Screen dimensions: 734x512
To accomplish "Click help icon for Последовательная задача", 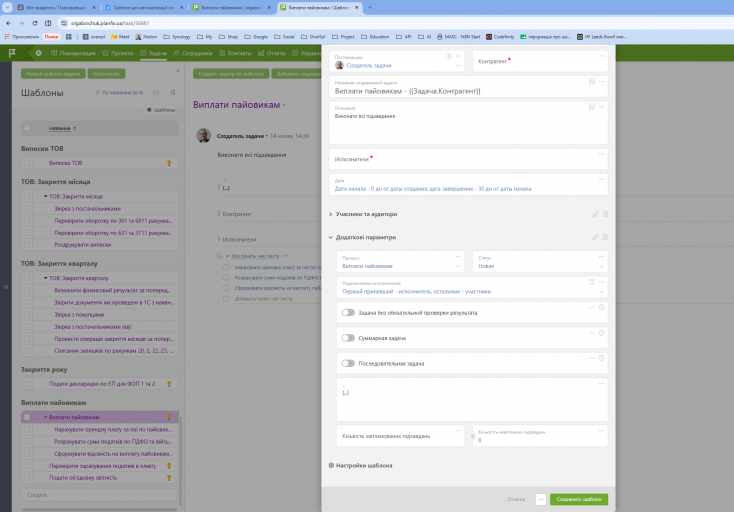I will tap(602, 358).
